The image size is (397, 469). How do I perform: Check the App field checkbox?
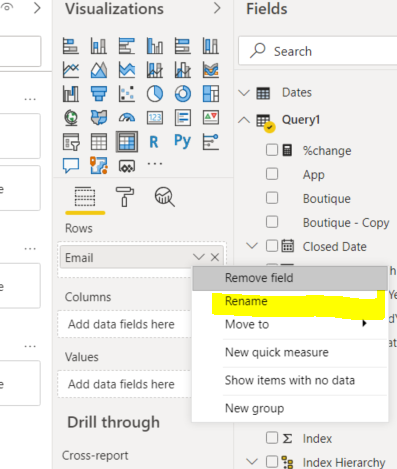pyautogui.click(x=272, y=174)
